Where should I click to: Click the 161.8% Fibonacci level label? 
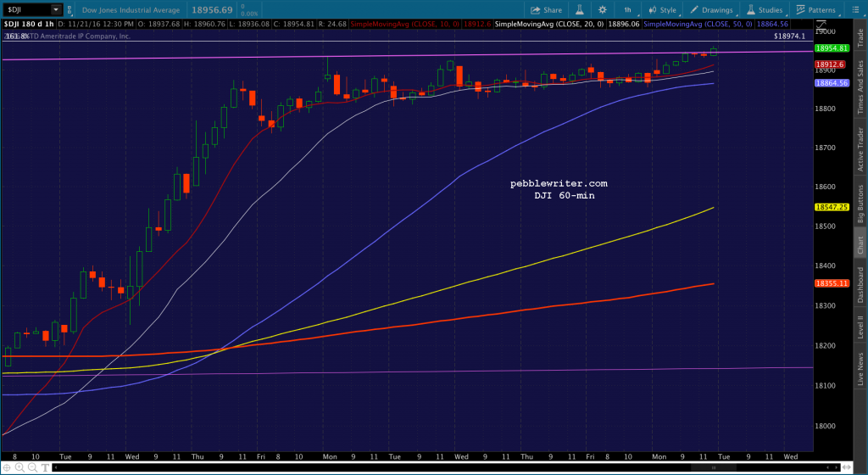point(18,36)
